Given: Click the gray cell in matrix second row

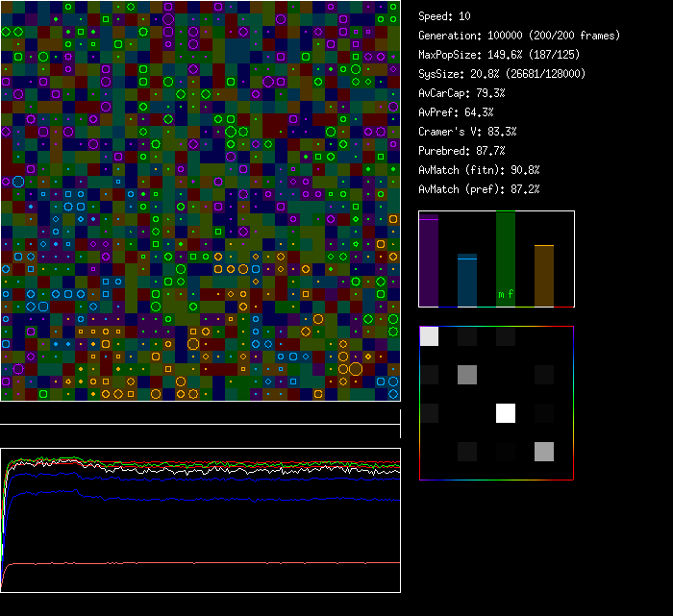Looking at the screenshot, I should (x=467, y=375).
